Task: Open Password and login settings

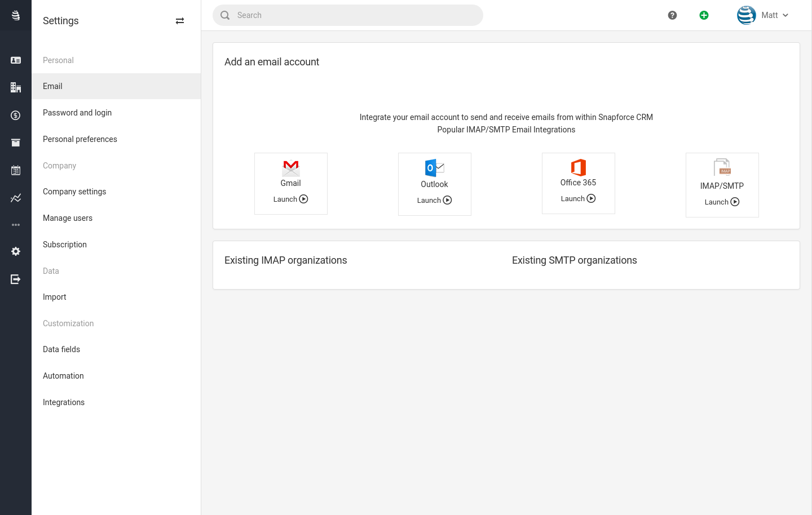Action: [x=116, y=113]
